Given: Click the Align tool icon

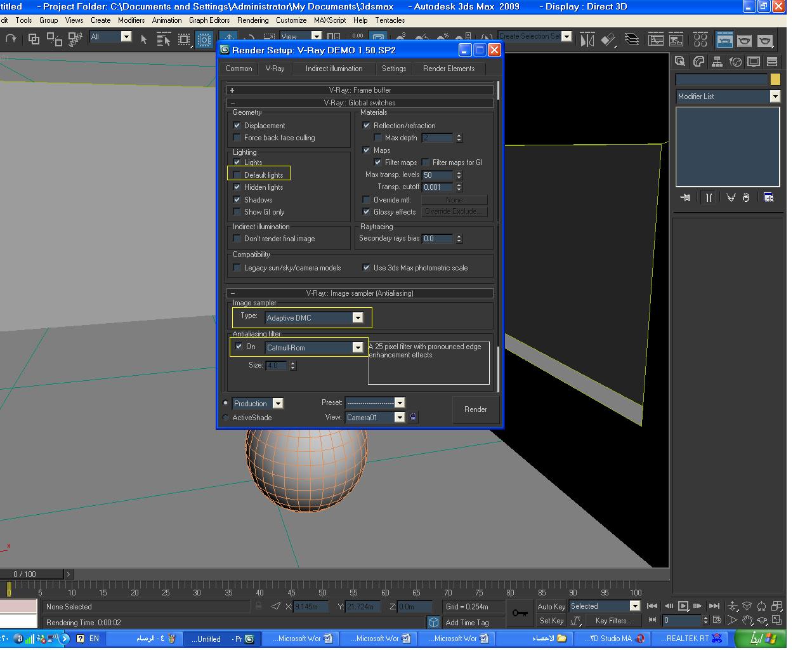Looking at the screenshot, I should point(608,40).
